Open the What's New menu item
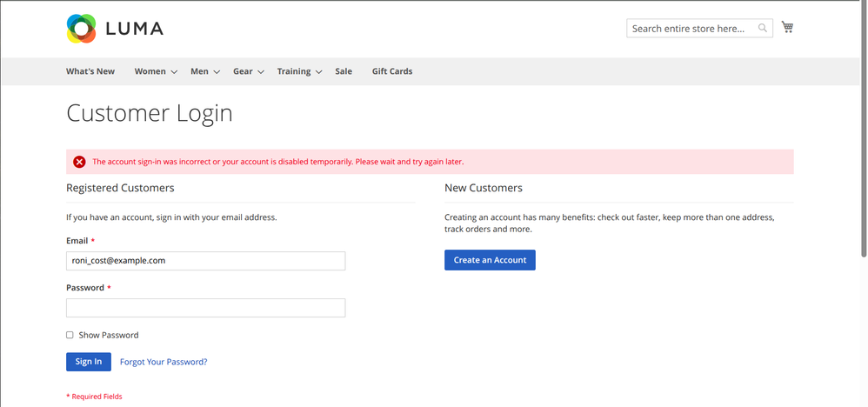 coord(90,71)
